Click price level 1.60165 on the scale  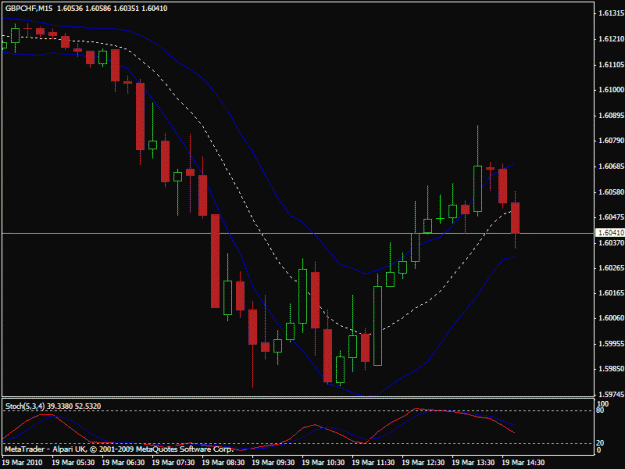pos(611,293)
